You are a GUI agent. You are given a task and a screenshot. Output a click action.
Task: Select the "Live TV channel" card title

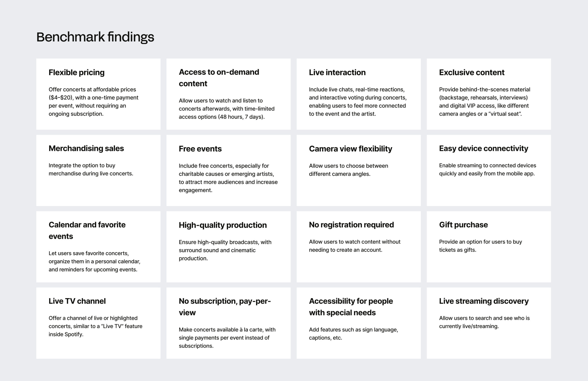pos(77,301)
